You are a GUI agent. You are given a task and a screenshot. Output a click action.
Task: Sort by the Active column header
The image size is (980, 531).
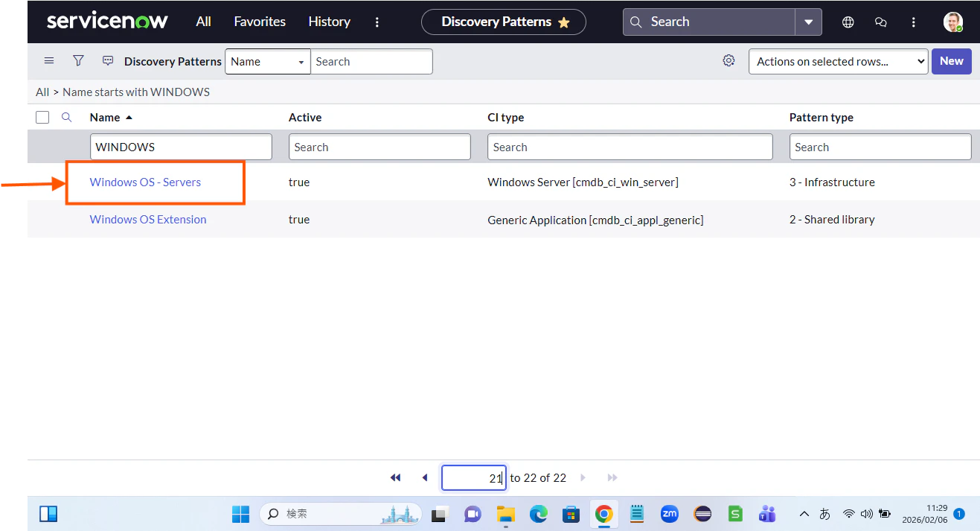point(305,118)
